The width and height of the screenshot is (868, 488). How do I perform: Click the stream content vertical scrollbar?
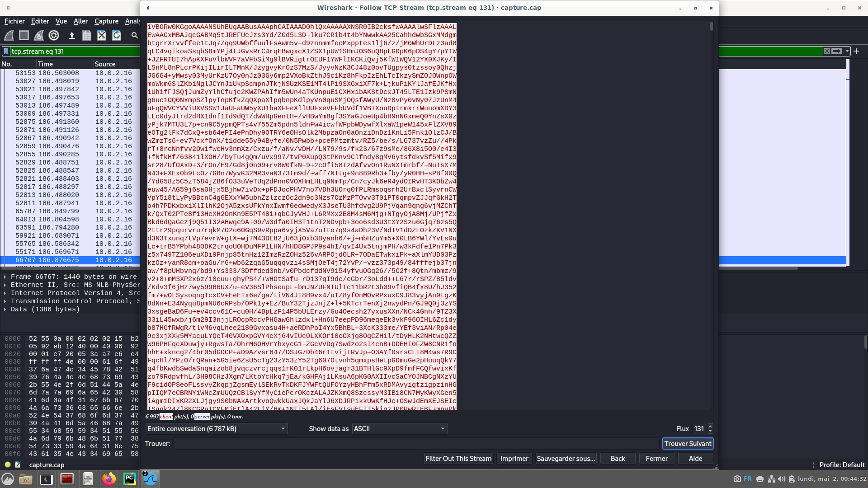pos(711,216)
